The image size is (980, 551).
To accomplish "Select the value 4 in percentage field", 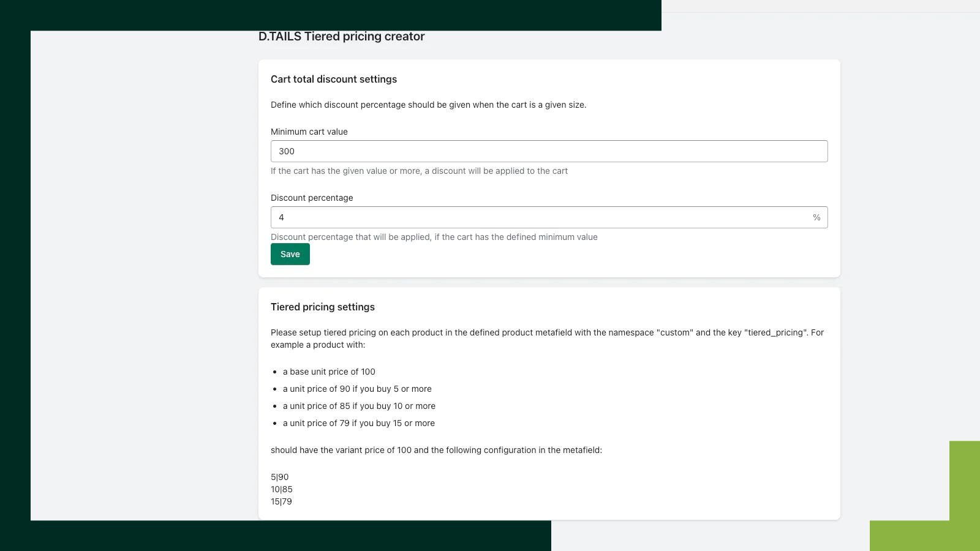I will 281,217.
